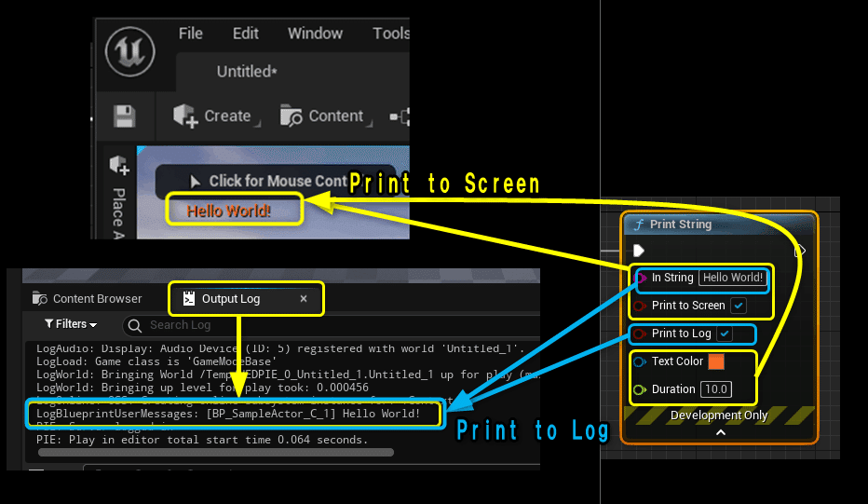The height and width of the screenshot is (504, 868).
Task: Click the 'PIE: Play in editor total start time' line
Action: pos(202,440)
